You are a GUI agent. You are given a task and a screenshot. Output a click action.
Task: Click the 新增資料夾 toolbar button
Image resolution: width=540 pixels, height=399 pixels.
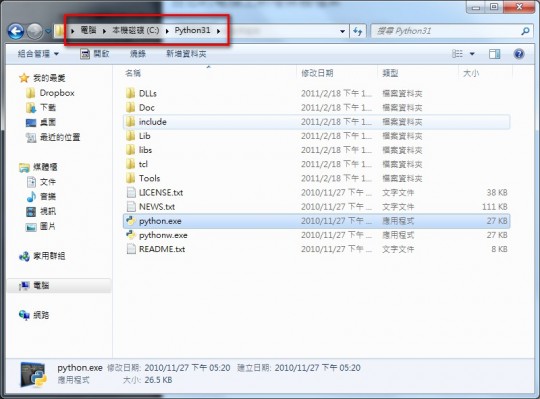(x=186, y=54)
